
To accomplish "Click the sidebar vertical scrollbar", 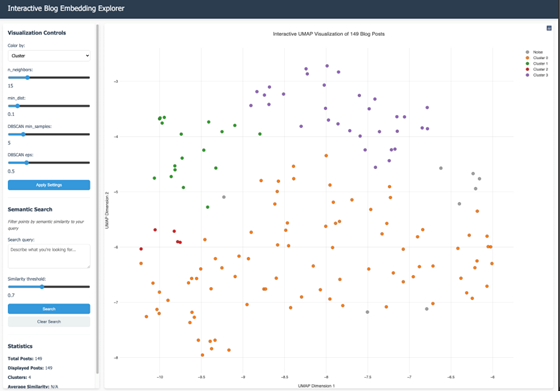I will click(97, 199).
